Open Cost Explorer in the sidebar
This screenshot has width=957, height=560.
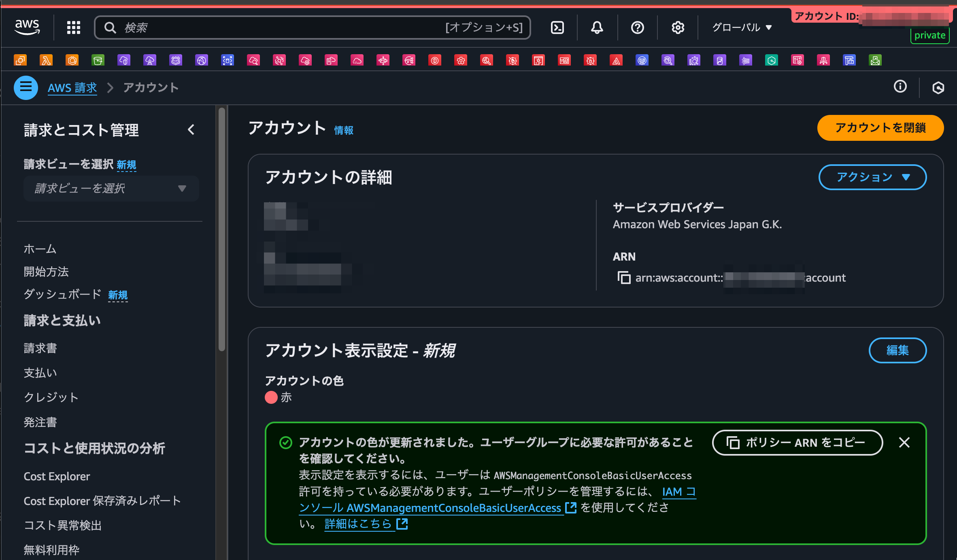(57, 476)
